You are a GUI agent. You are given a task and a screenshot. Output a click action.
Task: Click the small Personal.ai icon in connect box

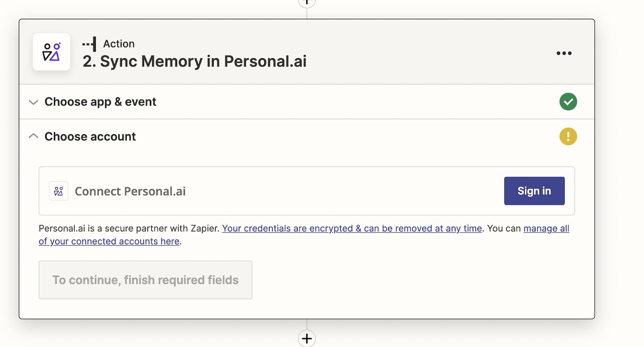[59, 191]
